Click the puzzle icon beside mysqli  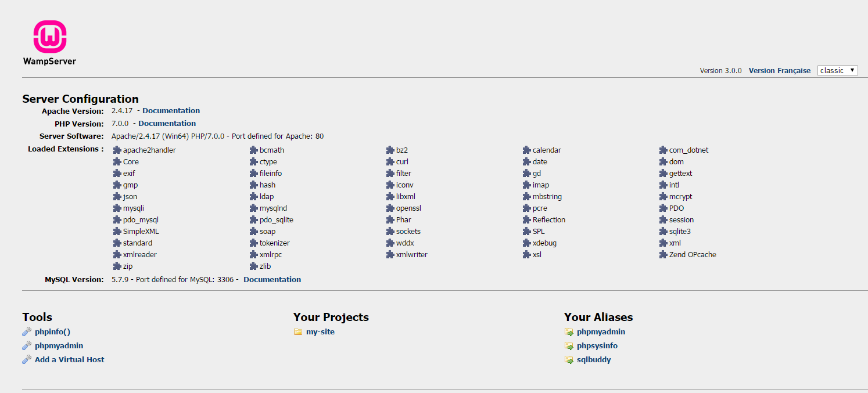click(117, 208)
